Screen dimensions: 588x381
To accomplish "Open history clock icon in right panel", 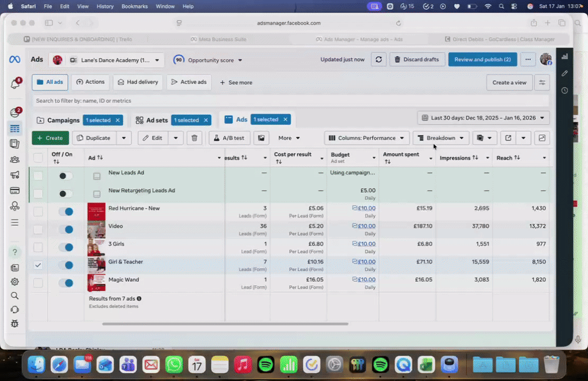I will tap(564, 90).
